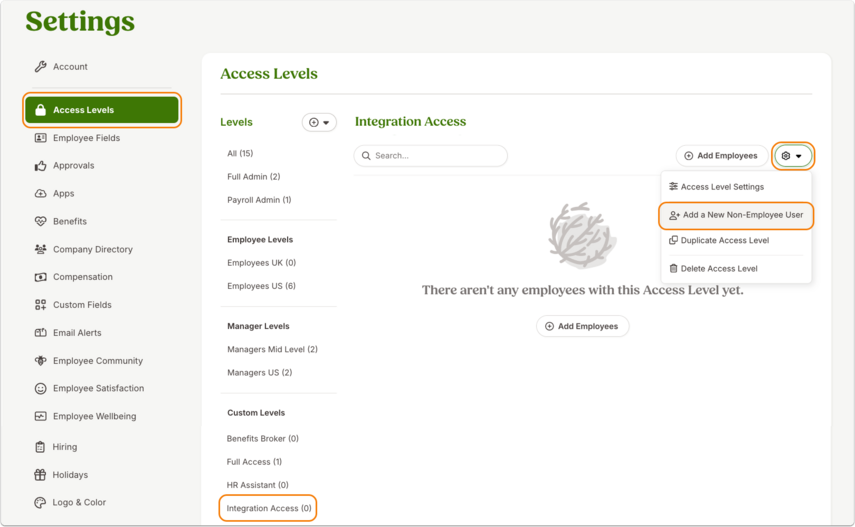Click the Email Alerts mailbox icon
This screenshot has height=527, width=855.
(40, 333)
